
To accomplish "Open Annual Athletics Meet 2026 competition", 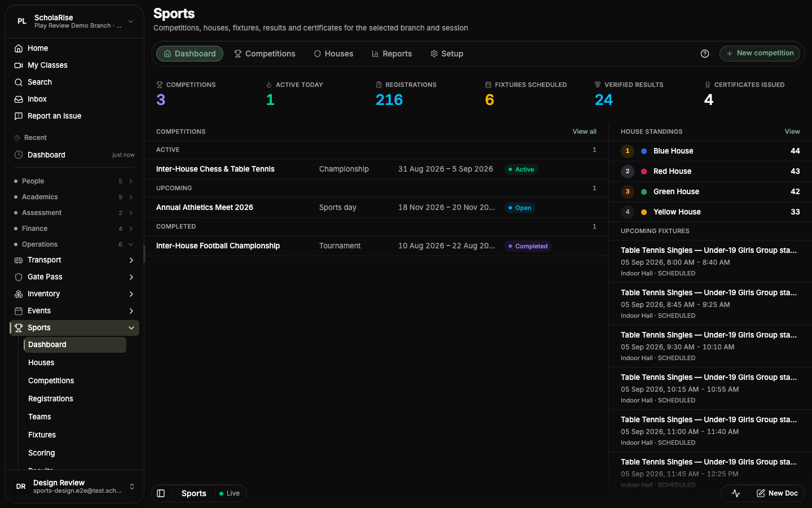I will click(376, 208).
